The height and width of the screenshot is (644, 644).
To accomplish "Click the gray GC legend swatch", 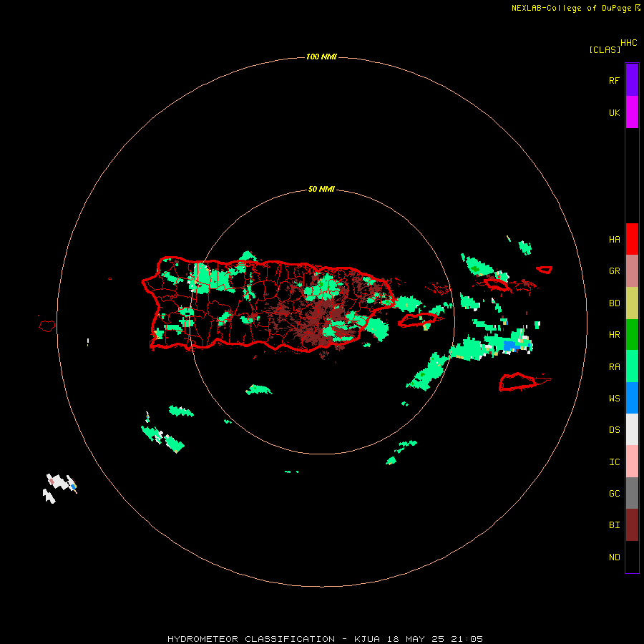I will click(x=632, y=493).
